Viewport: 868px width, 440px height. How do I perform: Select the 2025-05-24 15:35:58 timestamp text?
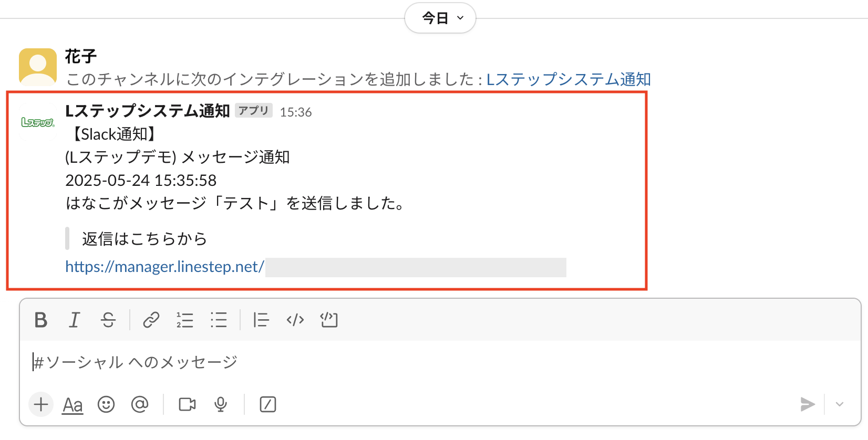pos(141,181)
